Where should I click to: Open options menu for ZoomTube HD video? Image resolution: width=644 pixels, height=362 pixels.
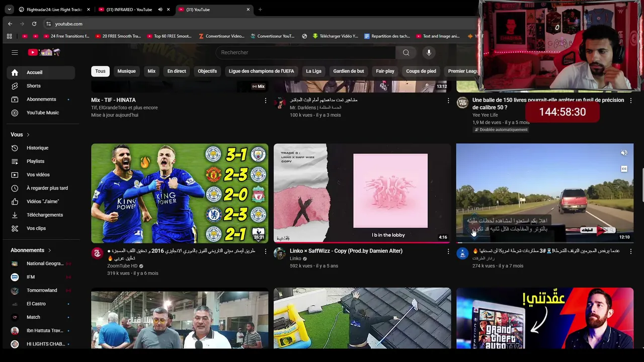pos(266,251)
